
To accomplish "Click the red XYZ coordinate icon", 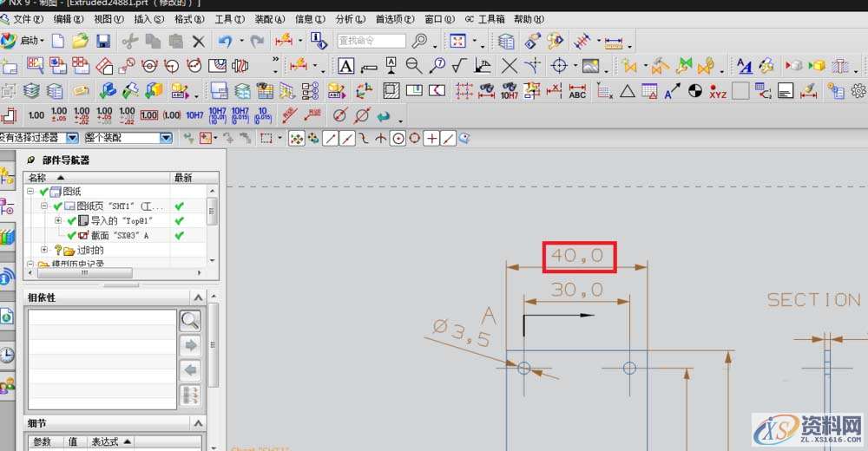I will [718, 90].
